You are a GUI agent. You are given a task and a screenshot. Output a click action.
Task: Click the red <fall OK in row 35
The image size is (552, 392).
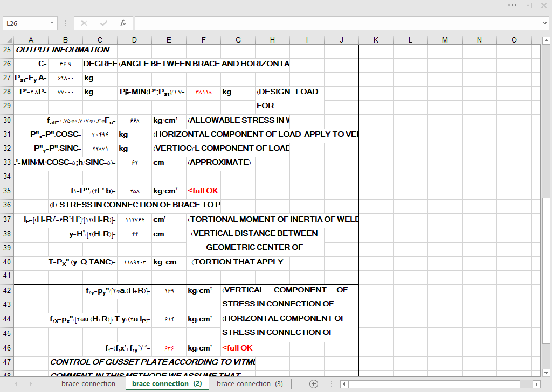pos(203,191)
